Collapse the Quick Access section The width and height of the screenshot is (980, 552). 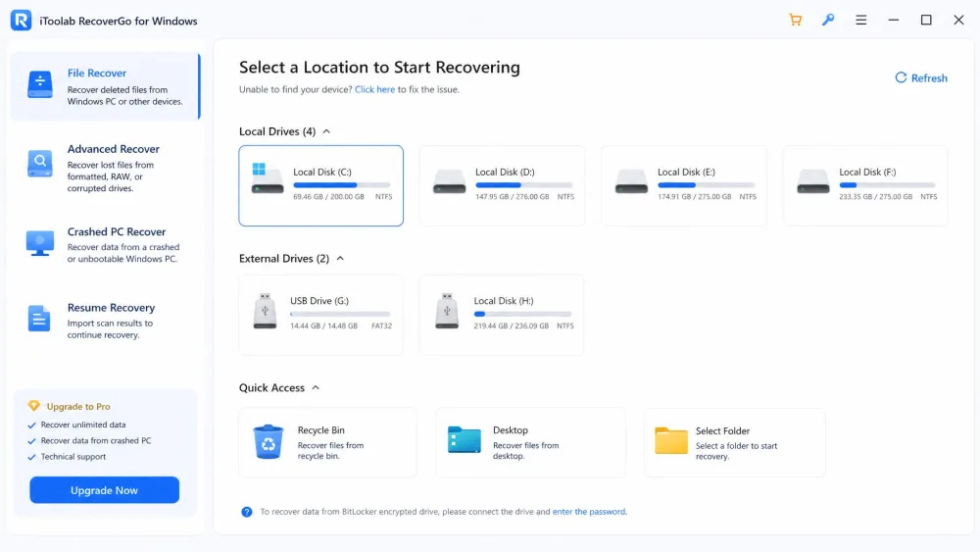pos(316,387)
